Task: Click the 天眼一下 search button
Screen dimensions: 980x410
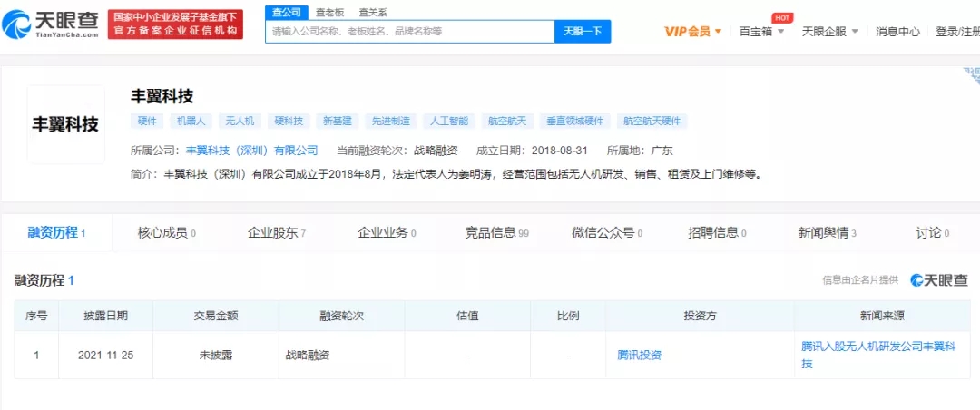Action: [x=583, y=31]
